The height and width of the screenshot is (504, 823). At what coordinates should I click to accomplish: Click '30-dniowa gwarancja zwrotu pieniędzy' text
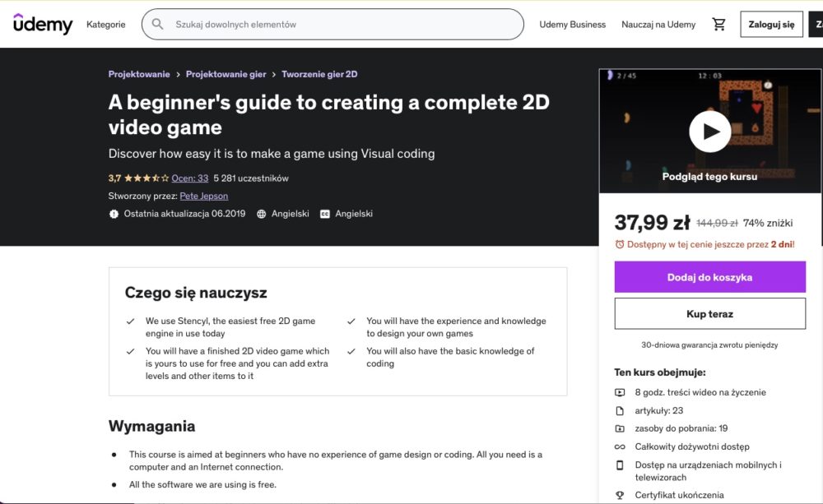click(x=709, y=345)
